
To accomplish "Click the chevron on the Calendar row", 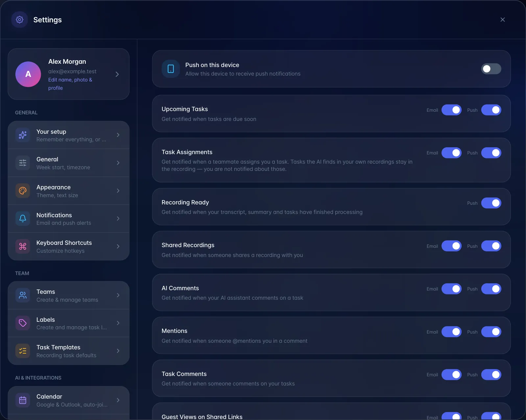I will point(118,400).
